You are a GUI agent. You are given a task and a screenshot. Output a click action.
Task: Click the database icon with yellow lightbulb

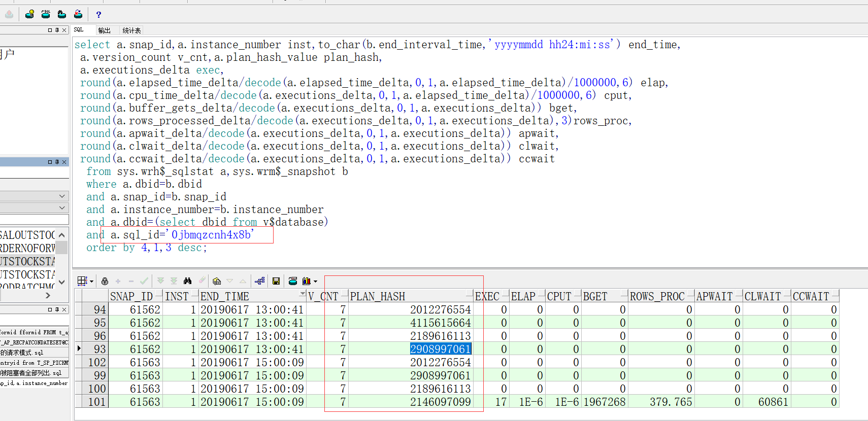30,14
